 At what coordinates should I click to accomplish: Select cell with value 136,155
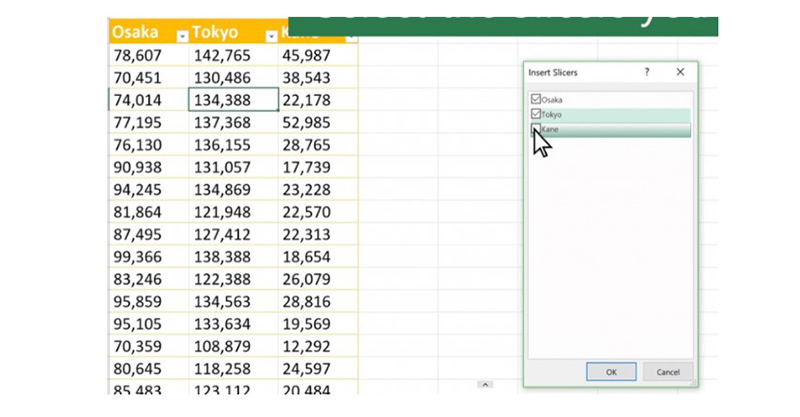234,145
